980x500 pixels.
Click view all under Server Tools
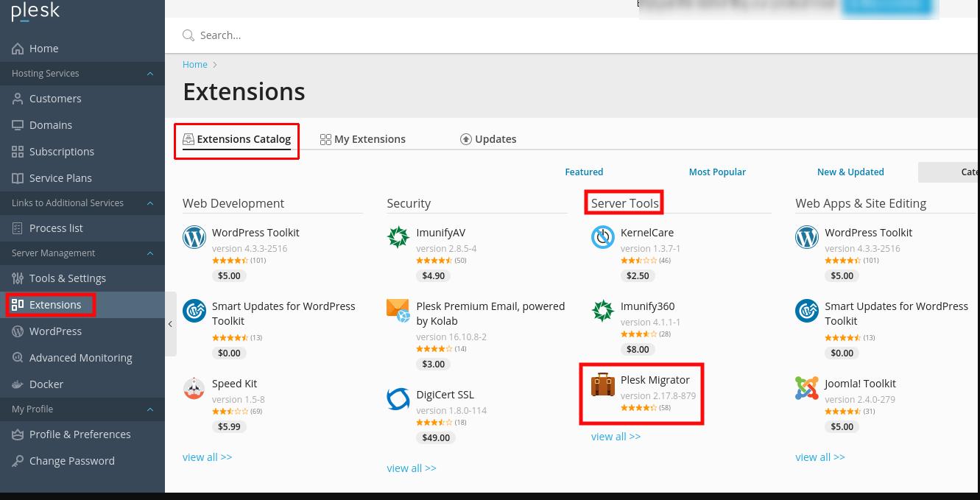click(x=616, y=437)
